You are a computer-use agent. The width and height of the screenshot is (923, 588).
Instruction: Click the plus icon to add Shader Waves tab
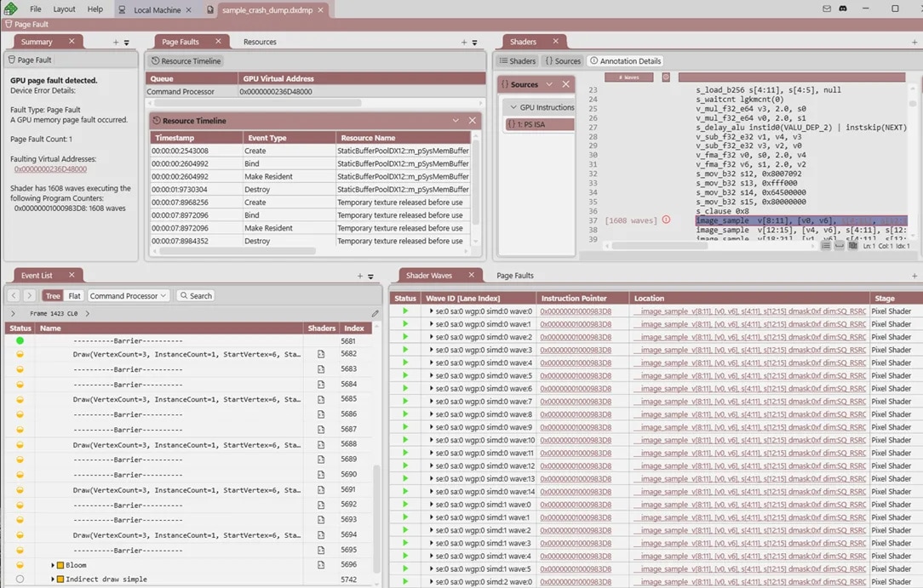(914, 276)
